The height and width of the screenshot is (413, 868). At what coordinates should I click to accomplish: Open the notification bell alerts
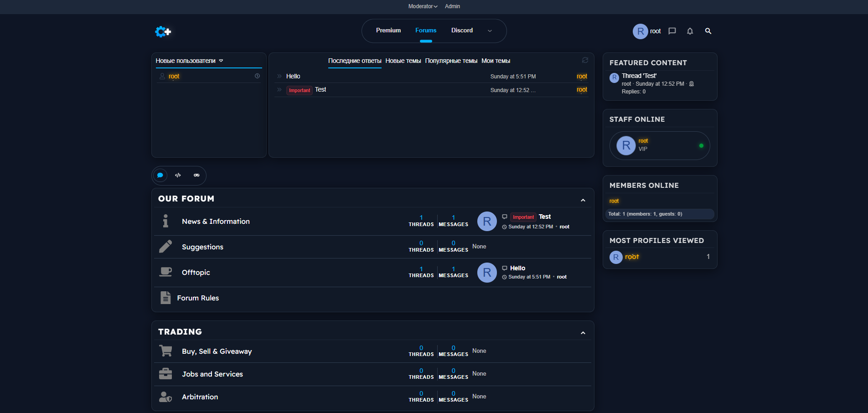(690, 31)
